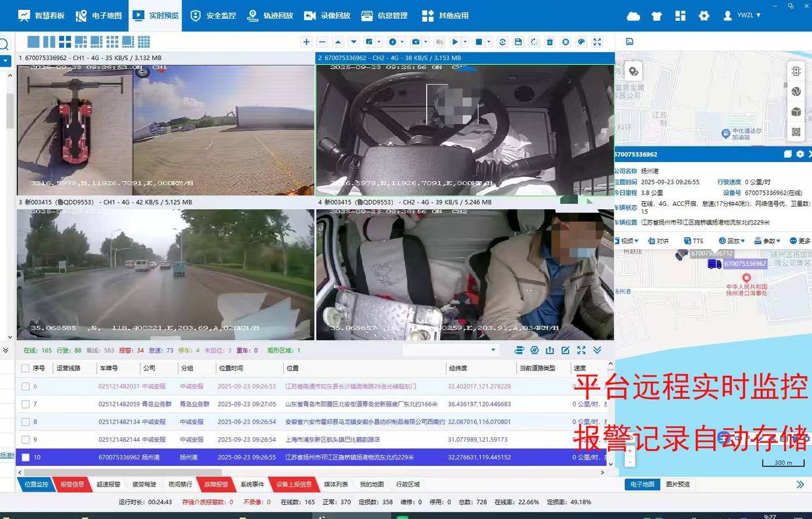Open the satellite globe map layer icon

click(796, 92)
